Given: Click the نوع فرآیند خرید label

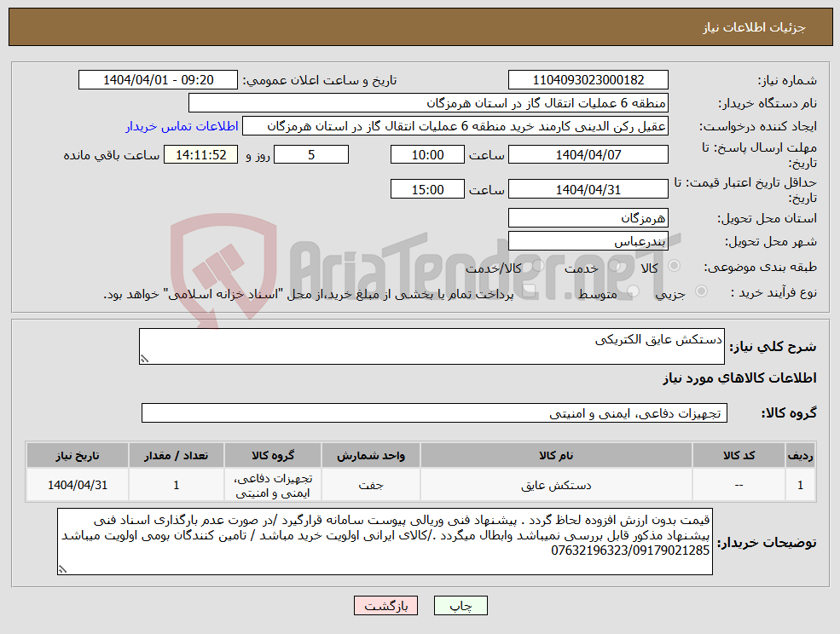Looking at the screenshot, I should pyautogui.click(x=773, y=292).
